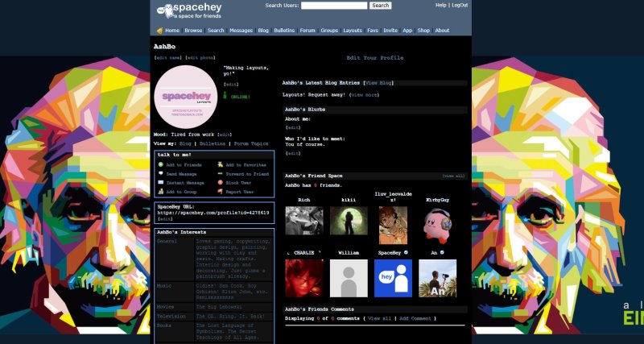
Task: Click the Send Message icon
Action: [161, 173]
